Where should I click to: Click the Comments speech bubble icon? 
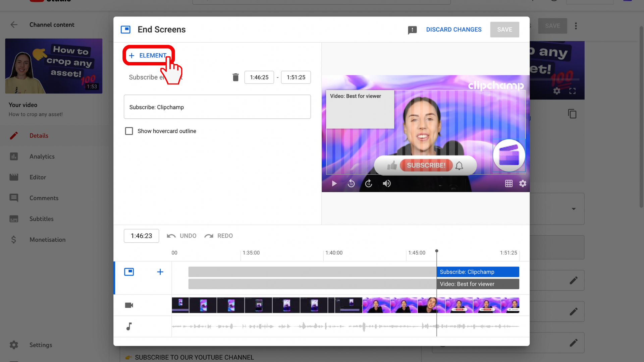[14, 198]
